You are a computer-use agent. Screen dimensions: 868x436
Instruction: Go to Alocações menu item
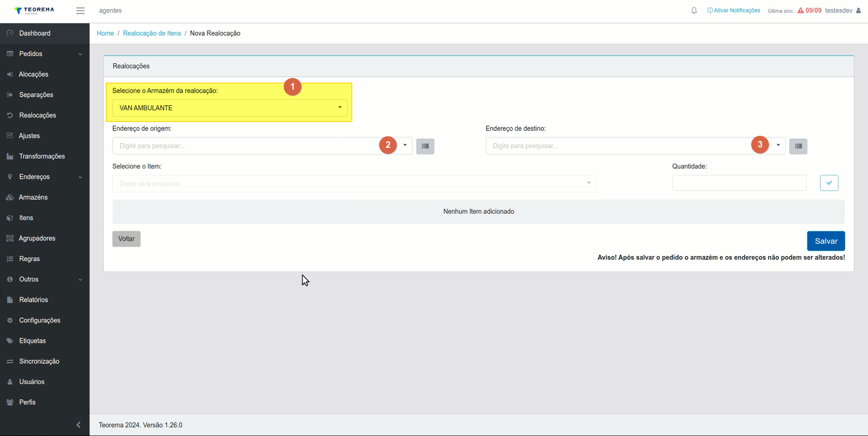click(x=45, y=74)
